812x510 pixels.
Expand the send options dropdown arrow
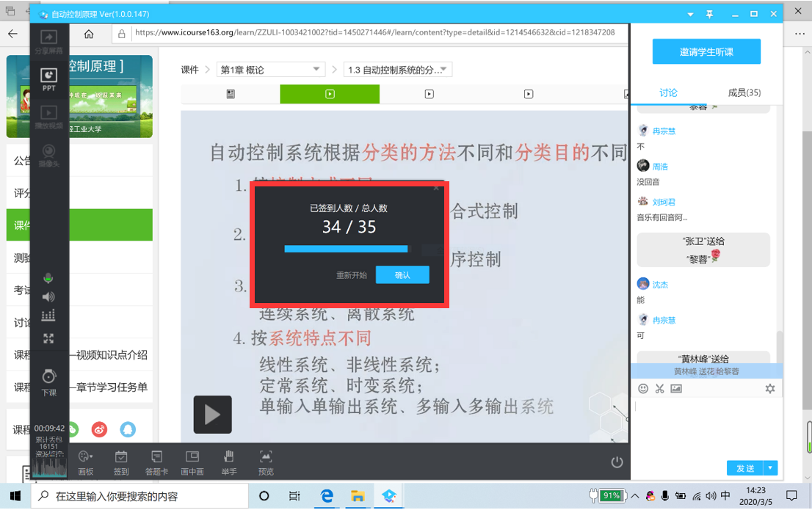[x=771, y=468]
